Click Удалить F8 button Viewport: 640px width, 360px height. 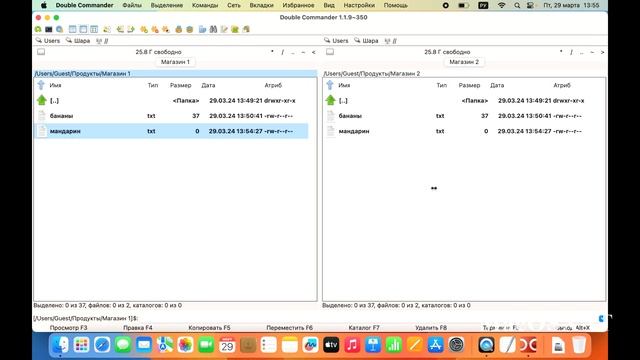tap(431, 328)
